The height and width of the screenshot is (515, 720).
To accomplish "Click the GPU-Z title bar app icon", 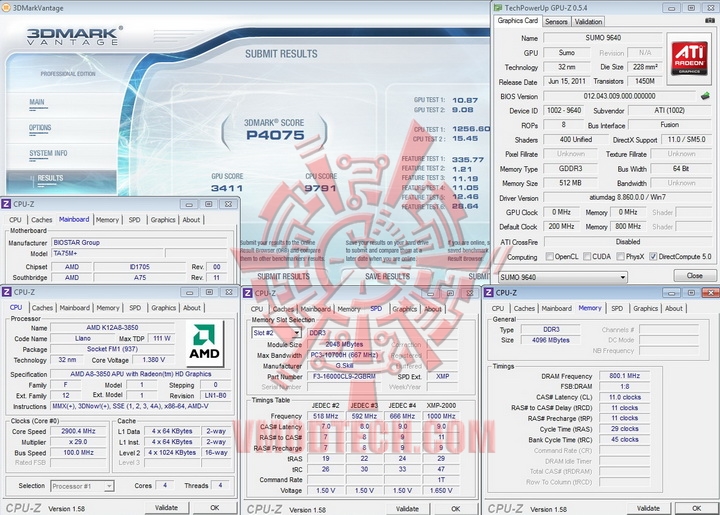I will 498,8.
